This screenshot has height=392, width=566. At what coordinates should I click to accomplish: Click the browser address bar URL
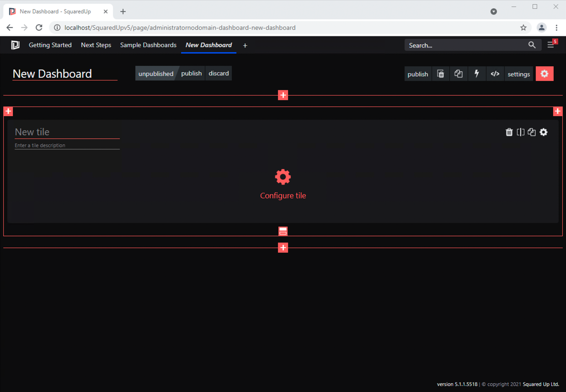click(180, 27)
